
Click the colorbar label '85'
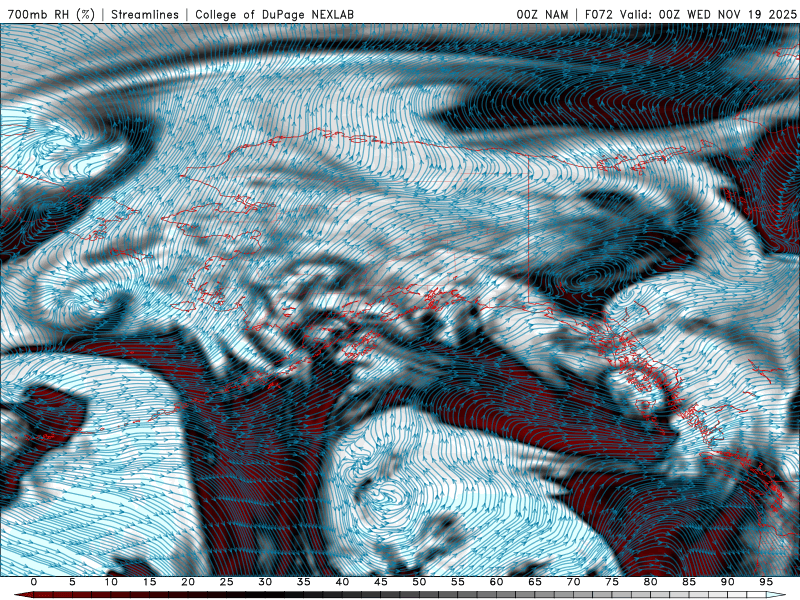click(689, 582)
